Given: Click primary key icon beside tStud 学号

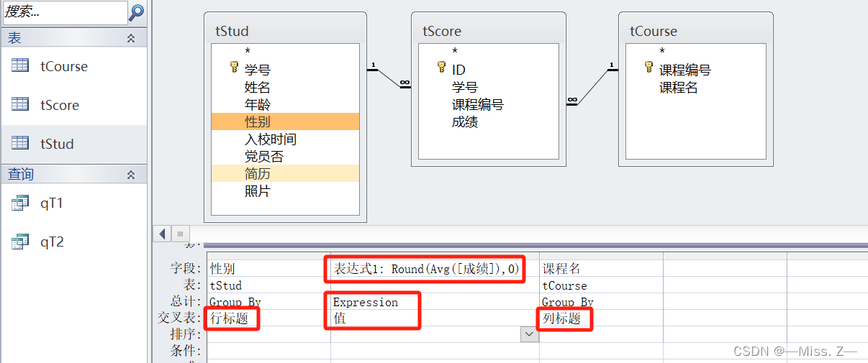Looking at the screenshot, I should pos(234,68).
